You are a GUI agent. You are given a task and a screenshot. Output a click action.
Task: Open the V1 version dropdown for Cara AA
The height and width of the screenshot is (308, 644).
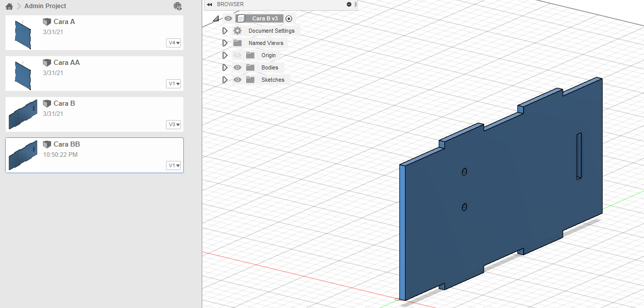tap(174, 84)
